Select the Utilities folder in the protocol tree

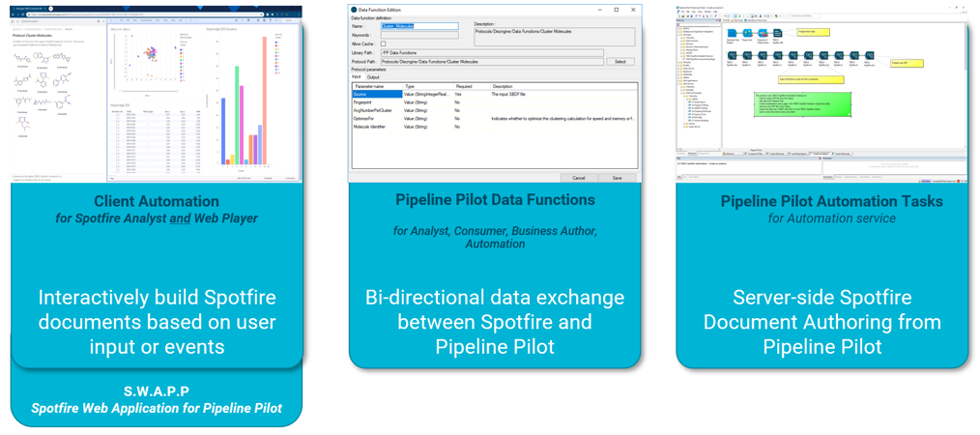[686, 77]
